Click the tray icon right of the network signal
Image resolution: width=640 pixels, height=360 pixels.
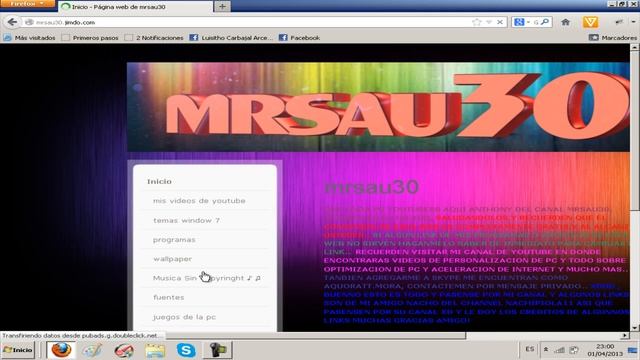tap(574, 350)
